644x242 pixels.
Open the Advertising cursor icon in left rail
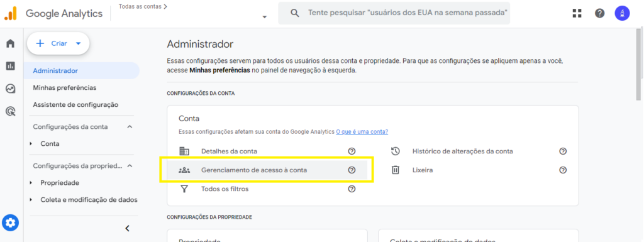pos(10,111)
